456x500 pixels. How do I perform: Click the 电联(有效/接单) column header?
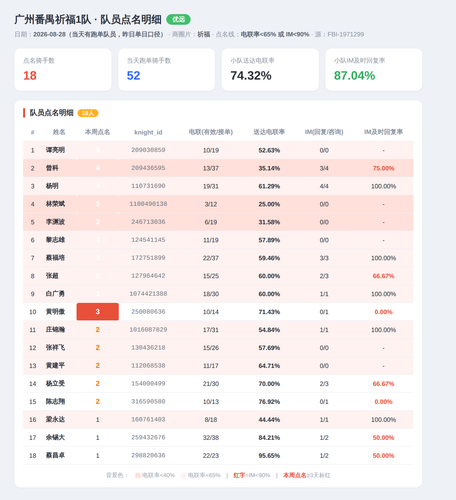211,132
